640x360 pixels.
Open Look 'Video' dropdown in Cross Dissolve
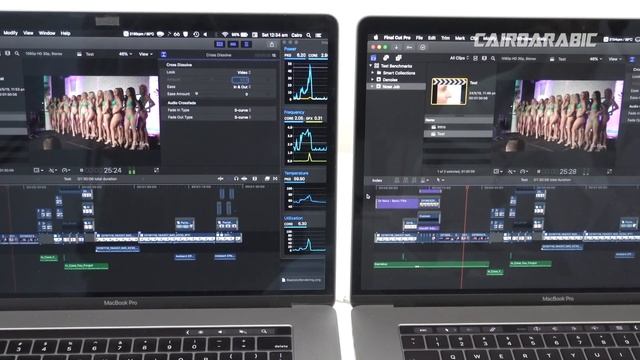coord(244,72)
